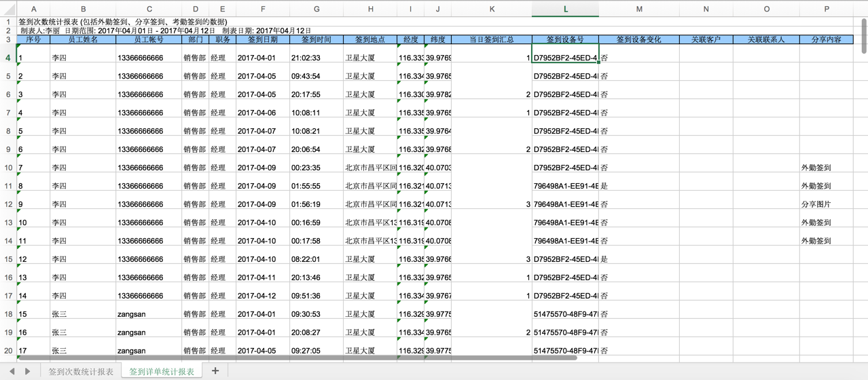Add a new sheet with plus button

(x=215, y=370)
